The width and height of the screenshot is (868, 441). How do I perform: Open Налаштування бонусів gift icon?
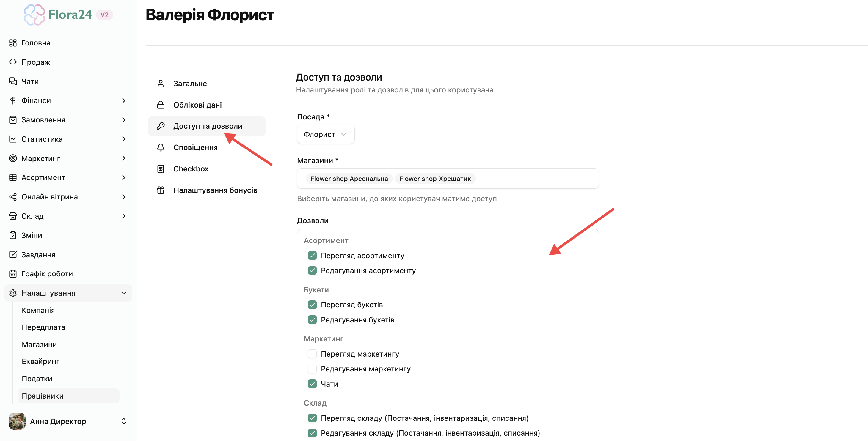pyautogui.click(x=161, y=190)
